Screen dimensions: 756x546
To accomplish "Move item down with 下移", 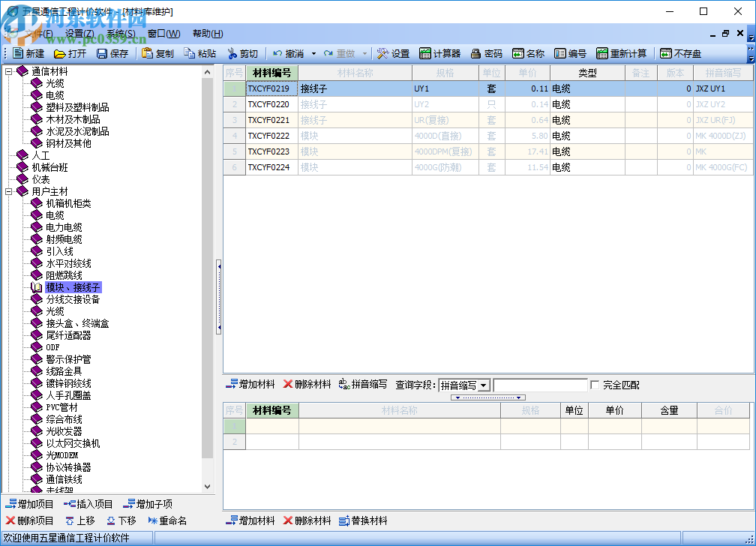I will (121, 520).
